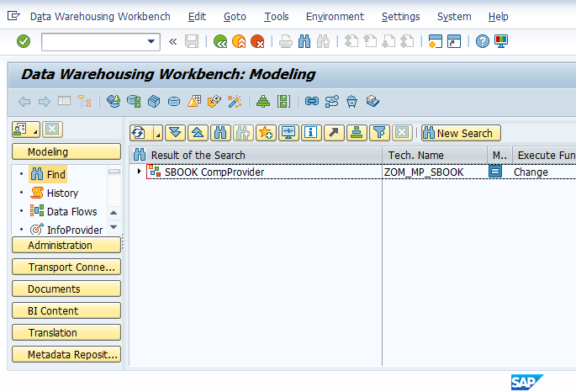Screen dimensions: 576x392
Task: Click the navigation forward arrow in application toolbar
Action: tap(45, 102)
